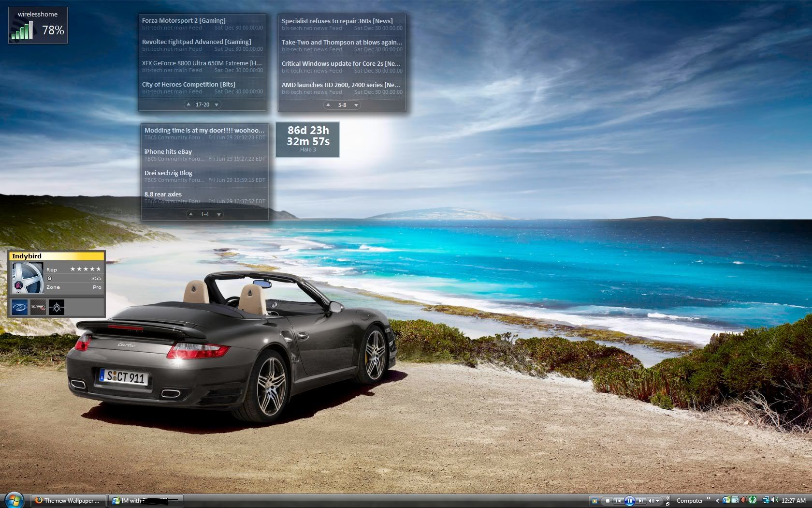This screenshot has width=812, height=508.
Task: Page down in the 1-4 forum feed gadget
Action: tap(219, 214)
